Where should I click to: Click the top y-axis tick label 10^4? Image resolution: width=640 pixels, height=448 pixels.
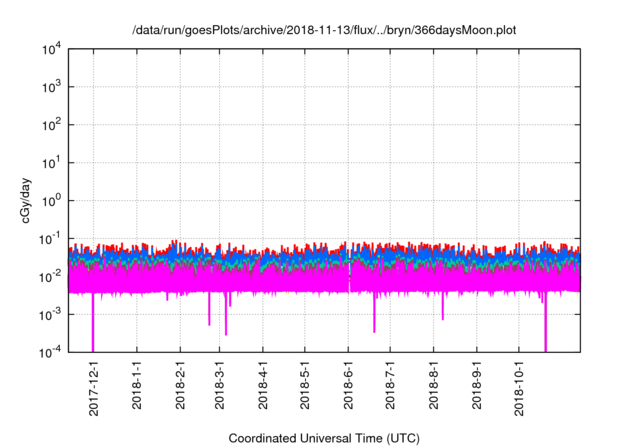52,49
